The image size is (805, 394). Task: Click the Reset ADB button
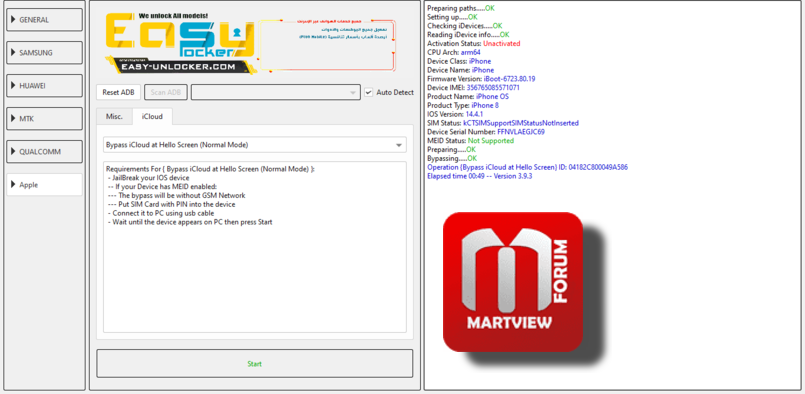click(x=118, y=92)
